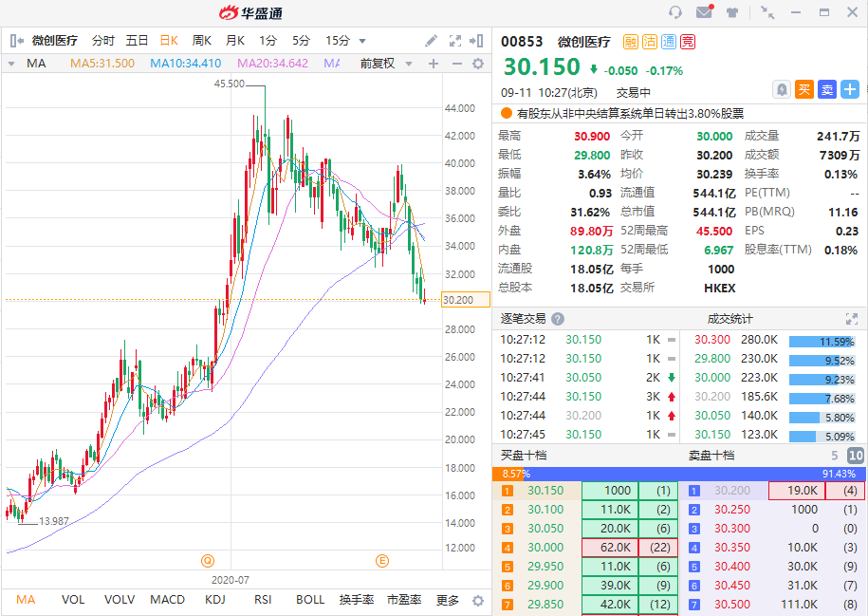Expand the MA indicator dropdown arrow
Viewport: 868px width, 616px height.
click(11, 64)
